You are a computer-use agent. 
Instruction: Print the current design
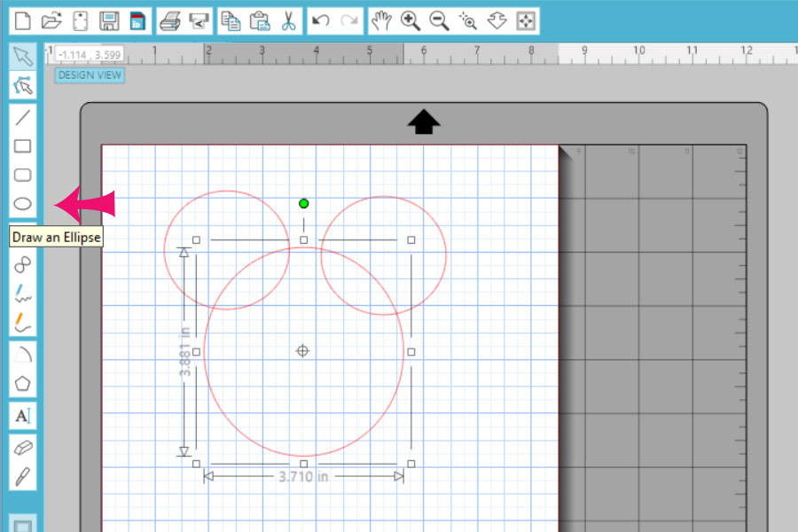point(170,21)
